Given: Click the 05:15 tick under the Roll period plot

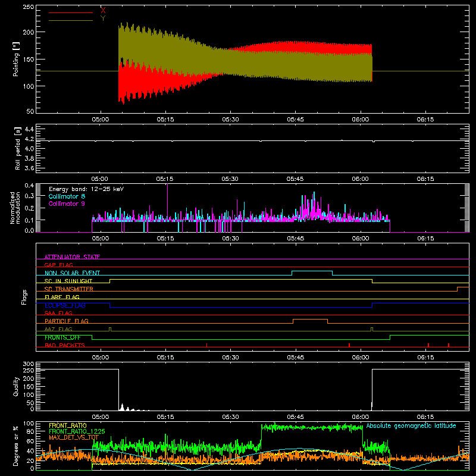Looking at the screenshot, I should point(165,179).
